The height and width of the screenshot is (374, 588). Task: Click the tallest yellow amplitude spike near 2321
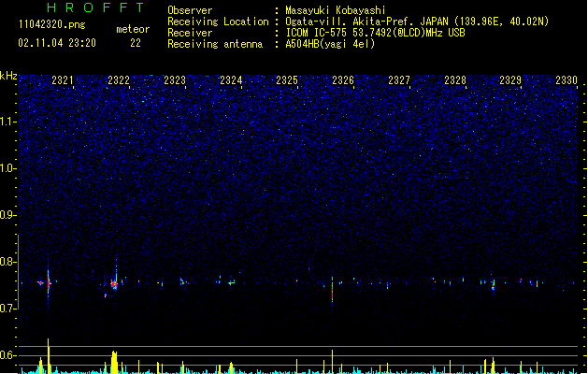point(48,355)
